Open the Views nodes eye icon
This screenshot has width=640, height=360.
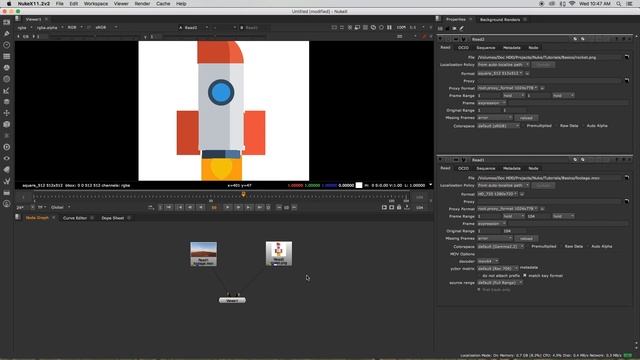tap(7, 158)
